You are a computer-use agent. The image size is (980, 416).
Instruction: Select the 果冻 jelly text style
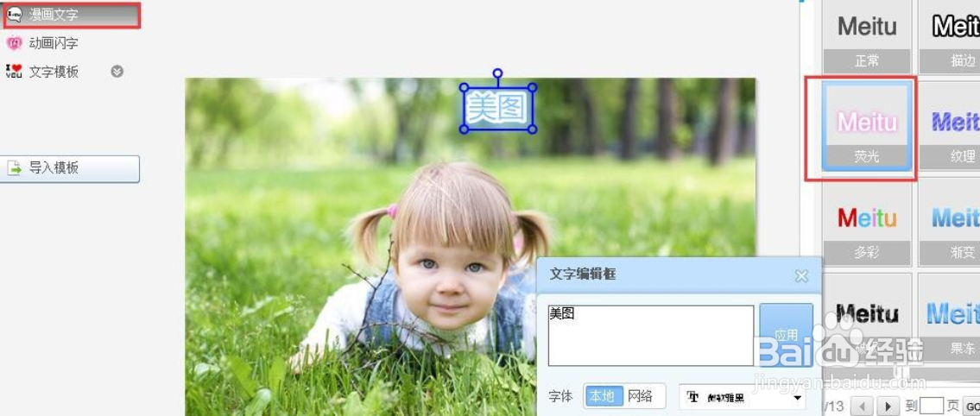pyautogui.click(x=950, y=318)
